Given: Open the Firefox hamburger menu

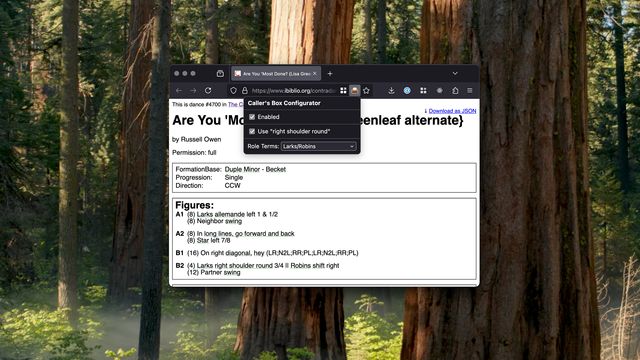Looking at the screenshot, I should pyautogui.click(x=470, y=91).
